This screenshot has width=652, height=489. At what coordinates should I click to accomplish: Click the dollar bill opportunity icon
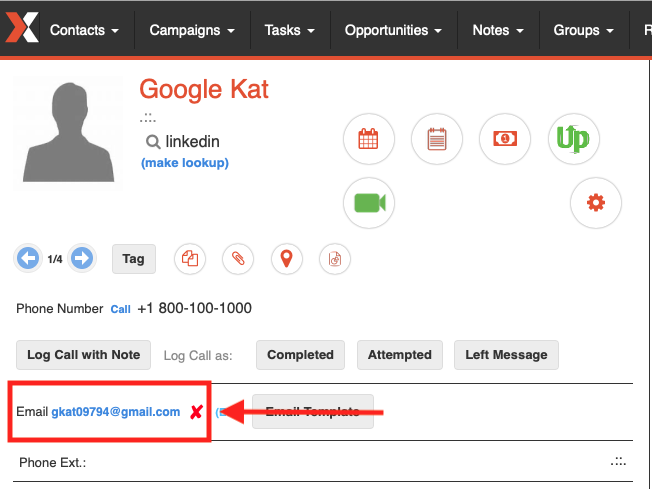point(505,139)
